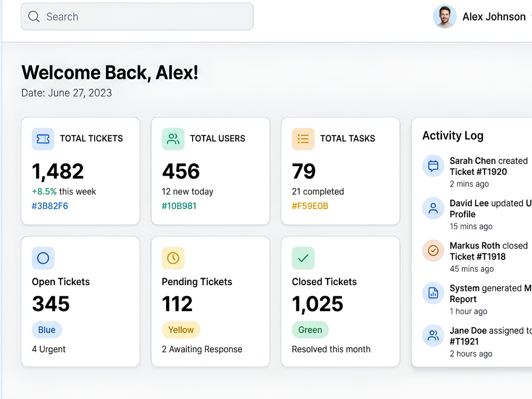Click the '45 mins ago' timestamp
This screenshot has width=532, height=399.
coord(471,269)
